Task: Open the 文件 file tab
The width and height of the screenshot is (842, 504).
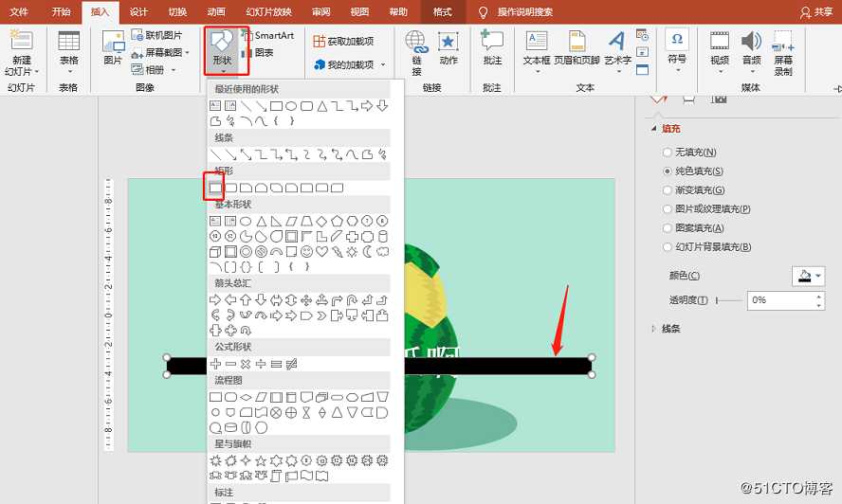Action: (19, 11)
